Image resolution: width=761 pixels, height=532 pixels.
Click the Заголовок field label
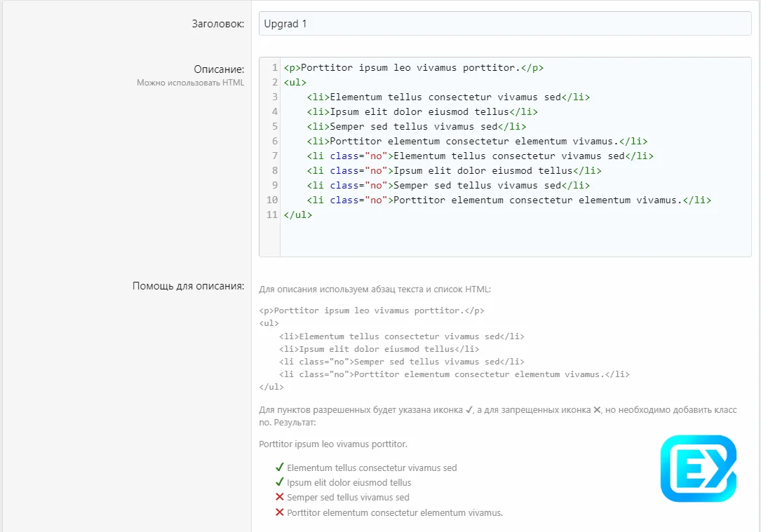tap(217, 24)
